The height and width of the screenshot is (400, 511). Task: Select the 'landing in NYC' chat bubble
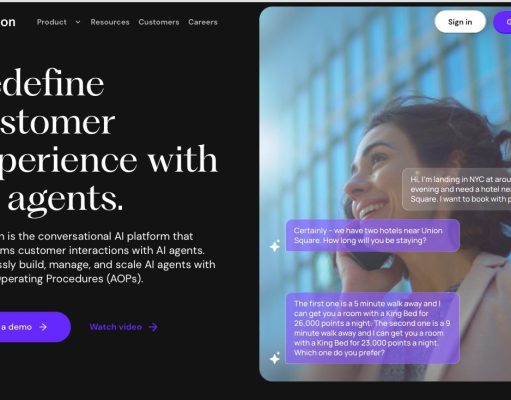tap(456, 189)
